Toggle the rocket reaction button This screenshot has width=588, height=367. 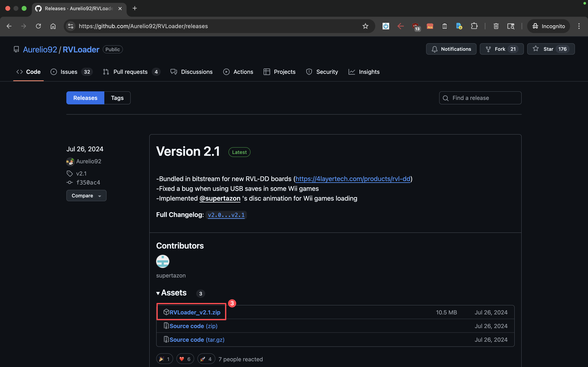coord(206,359)
